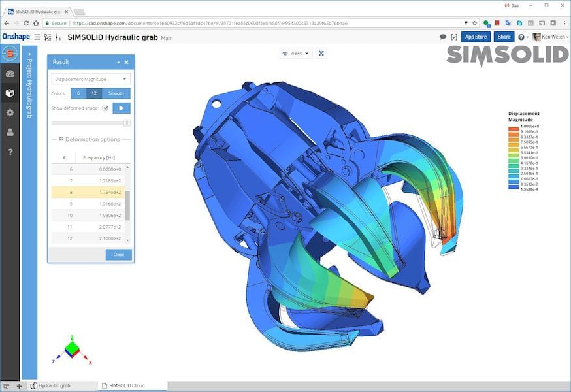Click the SIMSOLID logo icon in sidebar
The height and width of the screenshot is (392, 571).
[x=10, y=54]
